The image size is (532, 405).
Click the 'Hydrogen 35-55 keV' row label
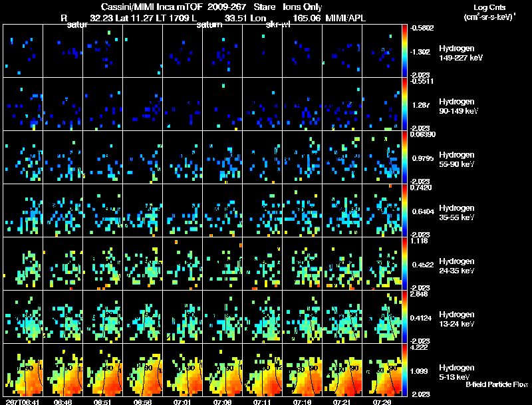coord(457,213)
